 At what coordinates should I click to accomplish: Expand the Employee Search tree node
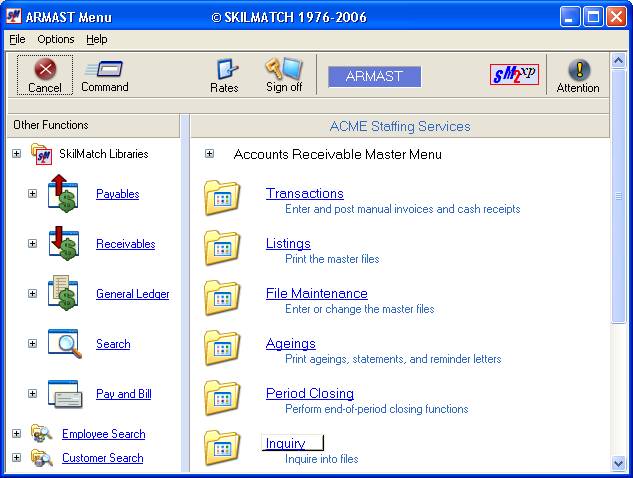point(16,434)
